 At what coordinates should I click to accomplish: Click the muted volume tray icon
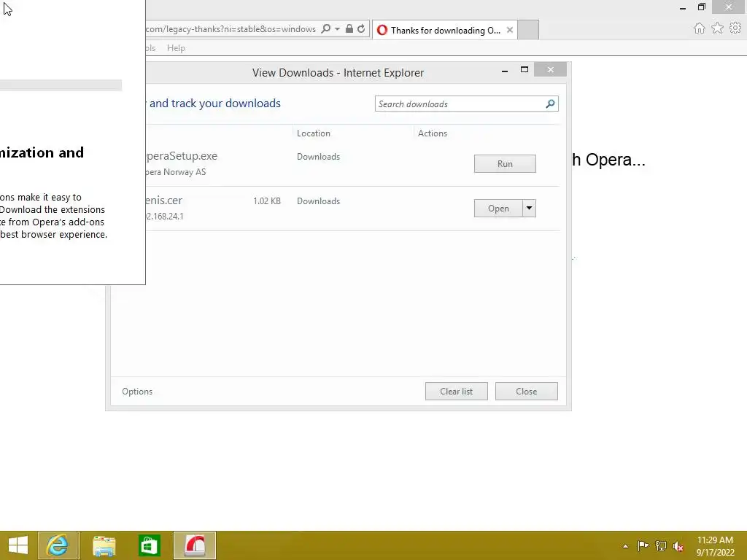point(678,546)
